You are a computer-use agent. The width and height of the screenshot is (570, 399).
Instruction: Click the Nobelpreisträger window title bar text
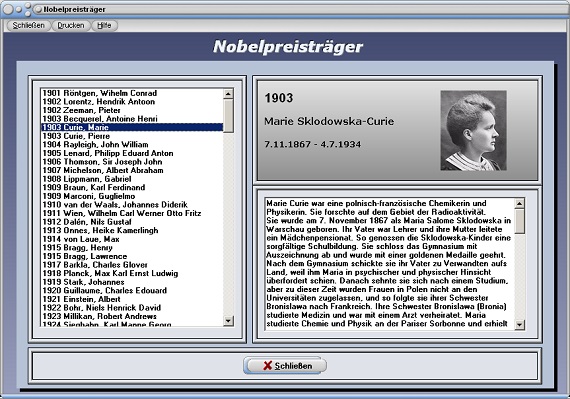coord(74,9)
